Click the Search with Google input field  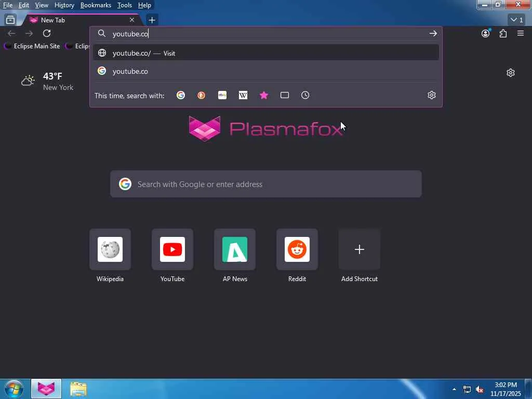point(265,184)
